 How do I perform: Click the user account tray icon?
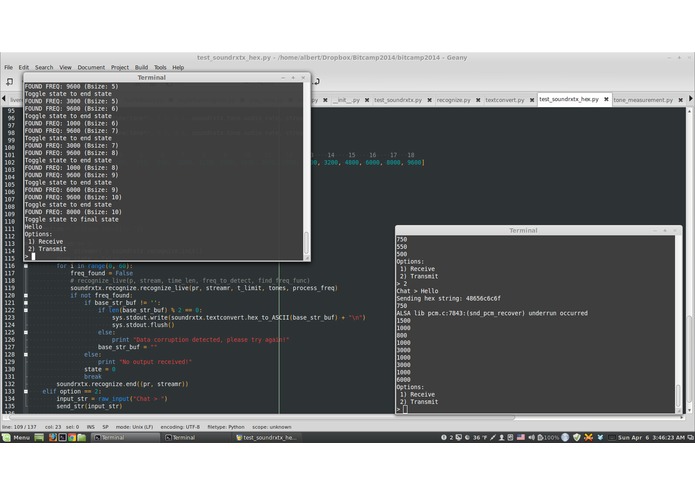coord(501,437)
